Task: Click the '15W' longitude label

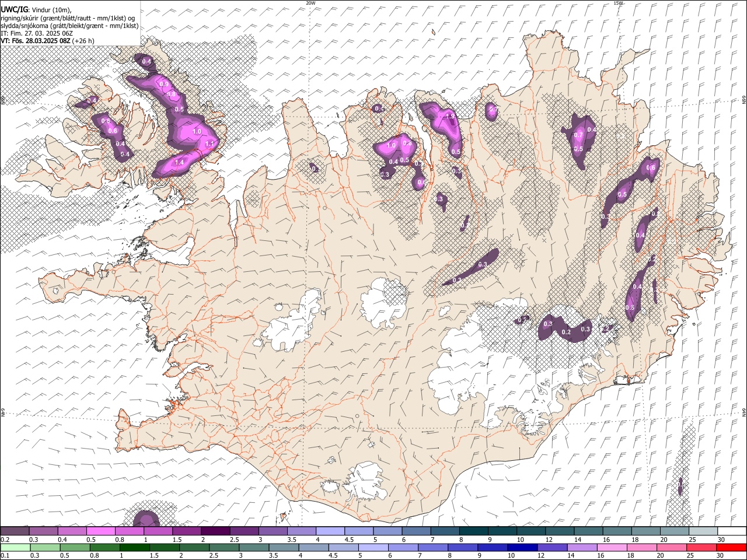Action: (x=618, y=3)
